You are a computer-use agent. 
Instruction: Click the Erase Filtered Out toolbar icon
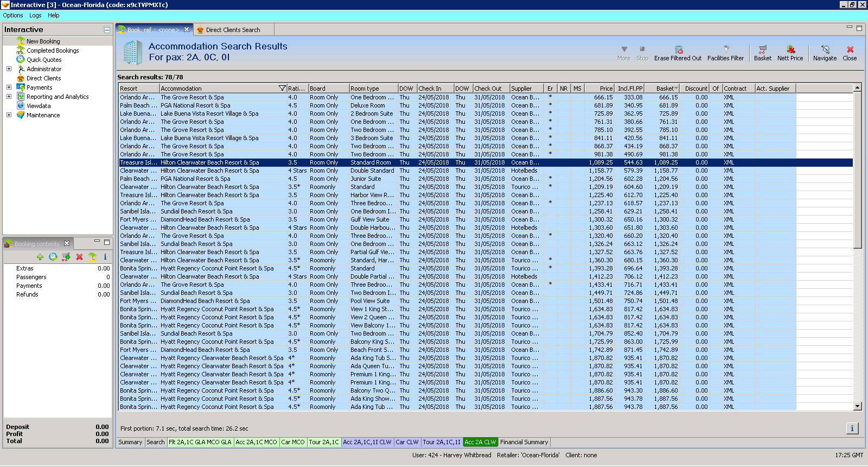click(678, 50)
